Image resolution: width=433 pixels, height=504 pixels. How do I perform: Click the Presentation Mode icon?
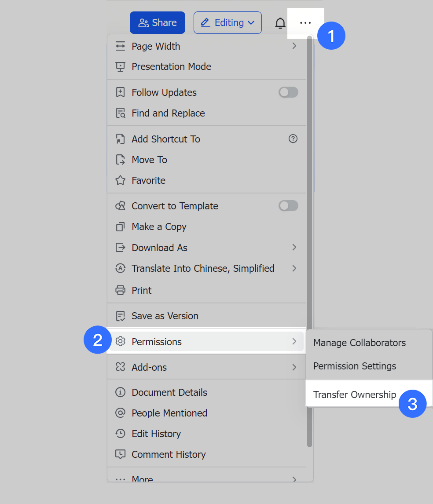pos(121,67)
